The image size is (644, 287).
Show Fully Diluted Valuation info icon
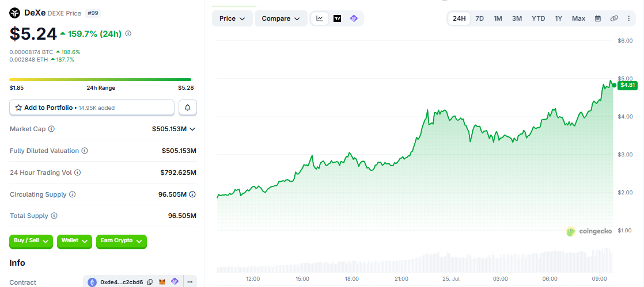click(x=85, y=151)
